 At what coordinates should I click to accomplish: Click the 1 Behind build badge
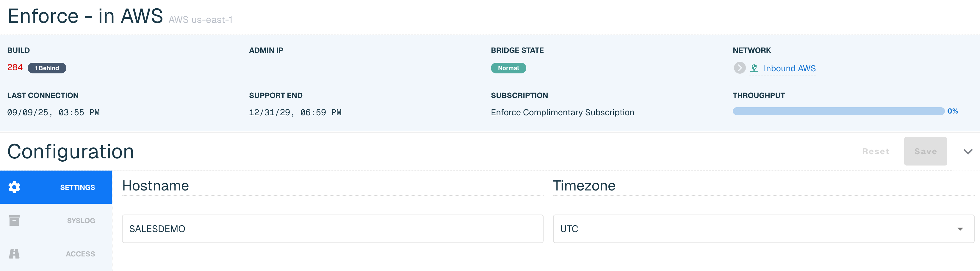click(47, 68)
